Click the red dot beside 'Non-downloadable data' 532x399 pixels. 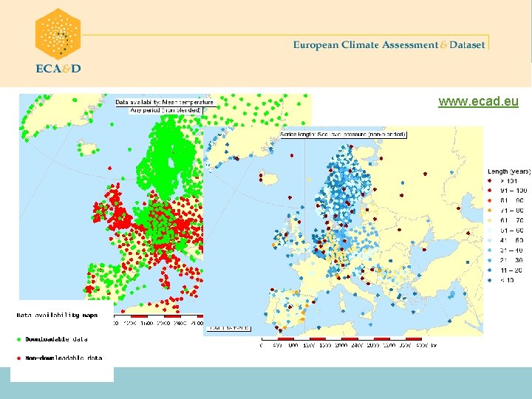click(18, 358)
